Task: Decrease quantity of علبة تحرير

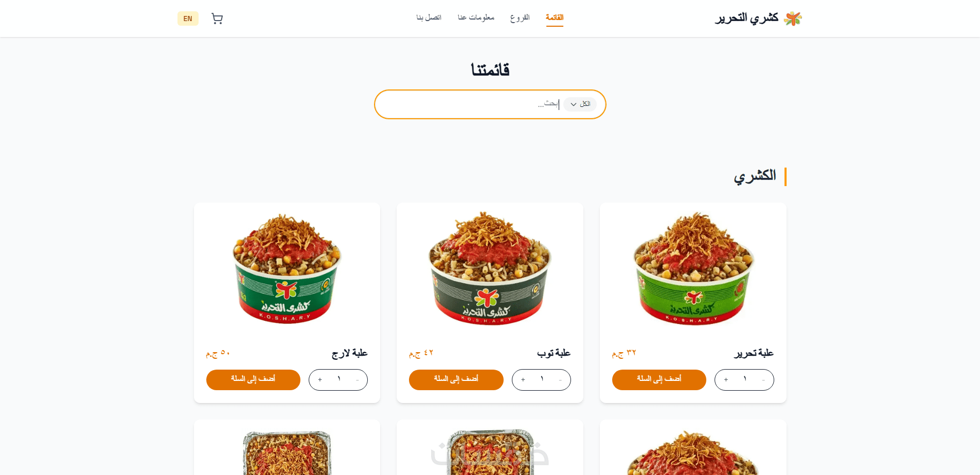Action: click(x=763, y=380)
